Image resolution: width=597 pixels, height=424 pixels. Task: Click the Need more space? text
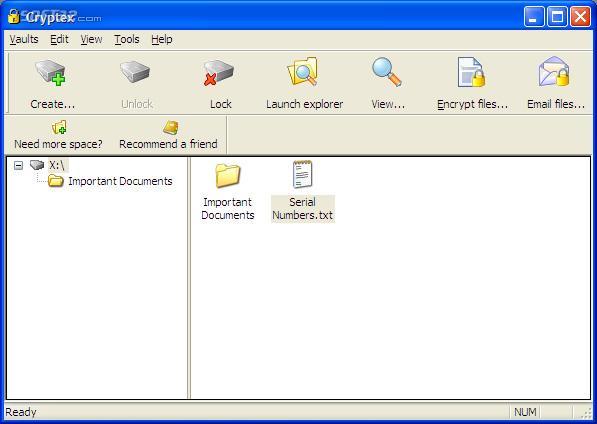[x=58, y=144]
